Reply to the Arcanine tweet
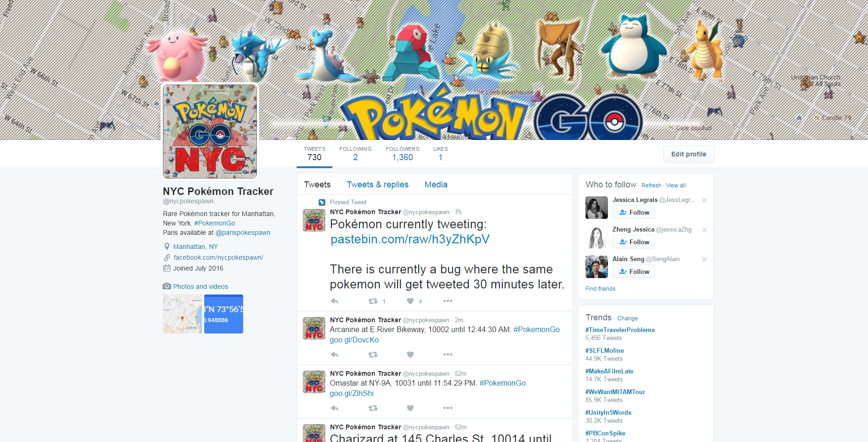The image size is (868, 442). coord(335,355)
